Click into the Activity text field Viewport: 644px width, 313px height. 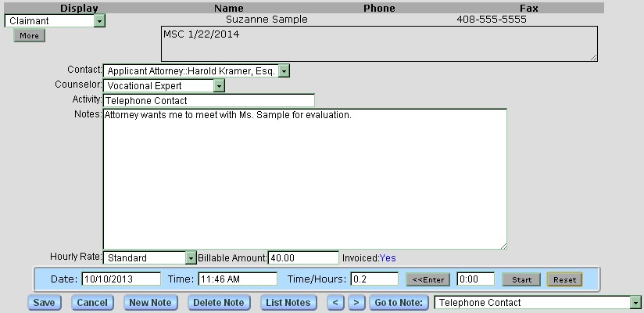tap(208, 100)
